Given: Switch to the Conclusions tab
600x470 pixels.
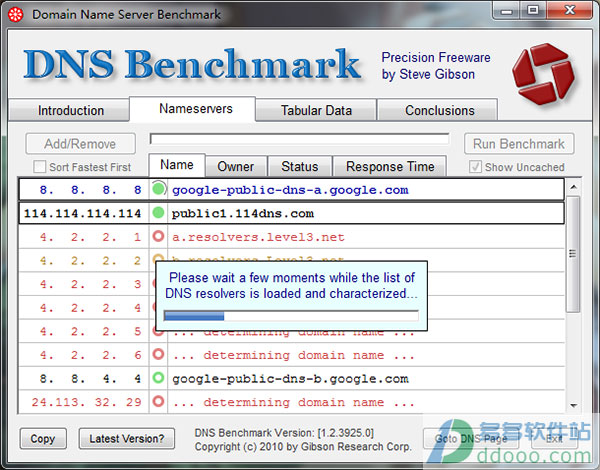Looking at the screenshot, I should point(438,110).
